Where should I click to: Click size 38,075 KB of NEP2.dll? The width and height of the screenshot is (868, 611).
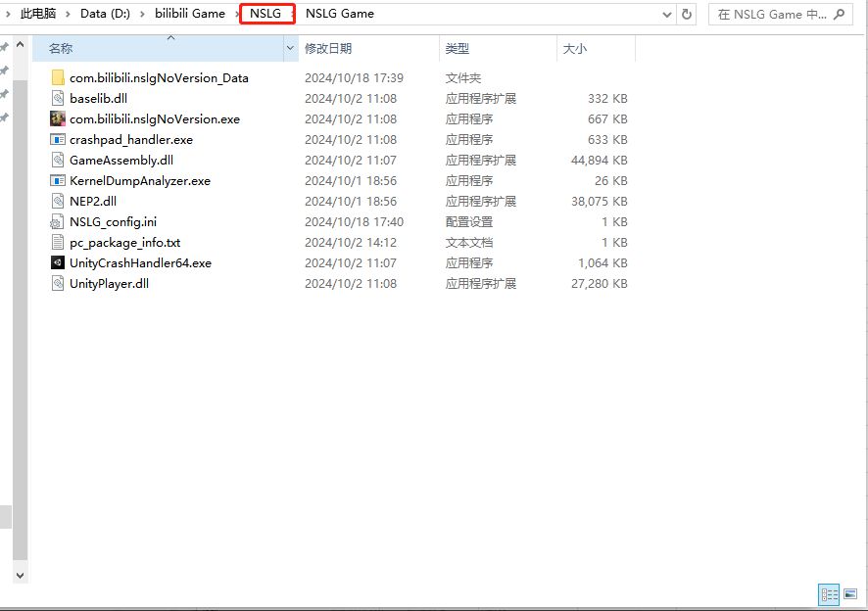pyautogui.click(x=599, y=201)
